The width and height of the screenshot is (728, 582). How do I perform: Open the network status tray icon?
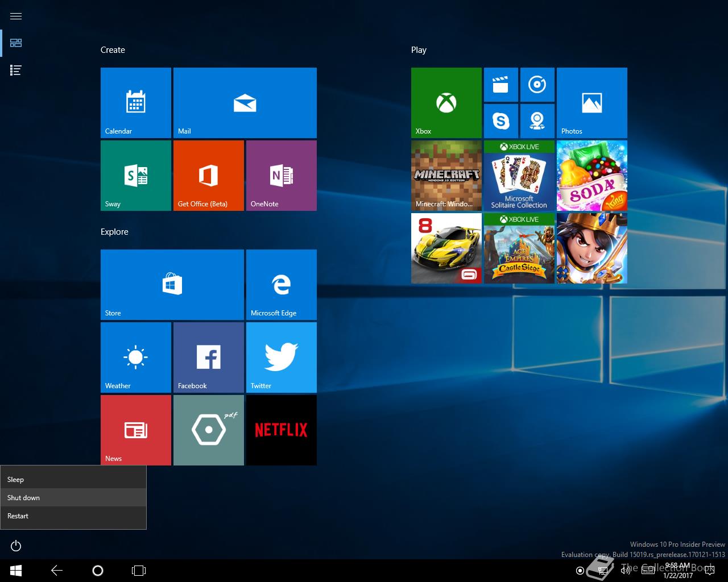pos(602,571)
